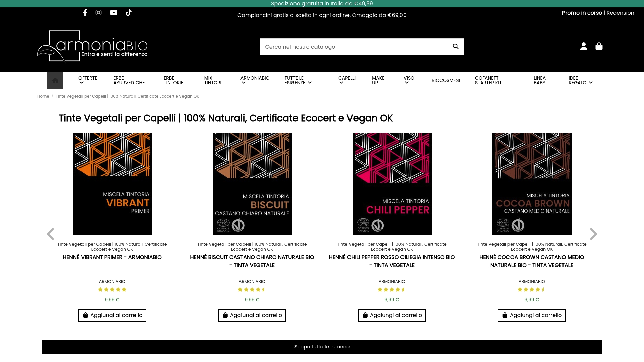Open the Erbe Ayurvediche menu item

tap(129, 80)
